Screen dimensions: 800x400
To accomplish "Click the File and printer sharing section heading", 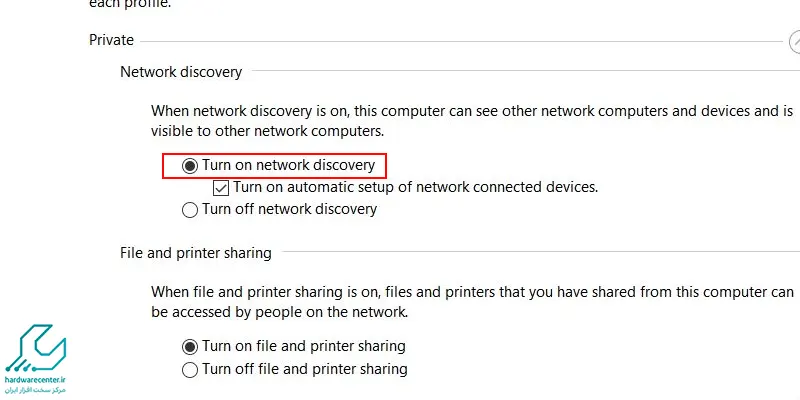I will coord(196,253).
